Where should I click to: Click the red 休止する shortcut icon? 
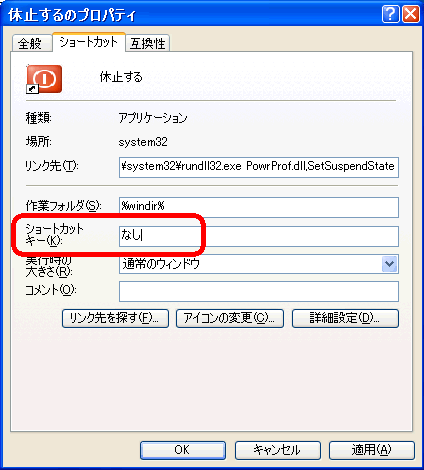pyautogui.click(x=44, y=79)
